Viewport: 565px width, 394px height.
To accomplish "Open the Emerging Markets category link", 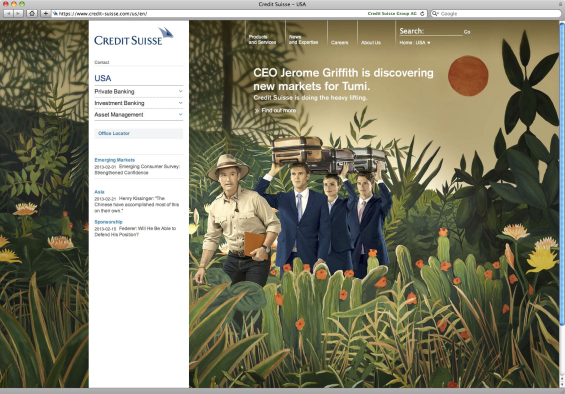I will coord(115,160).
